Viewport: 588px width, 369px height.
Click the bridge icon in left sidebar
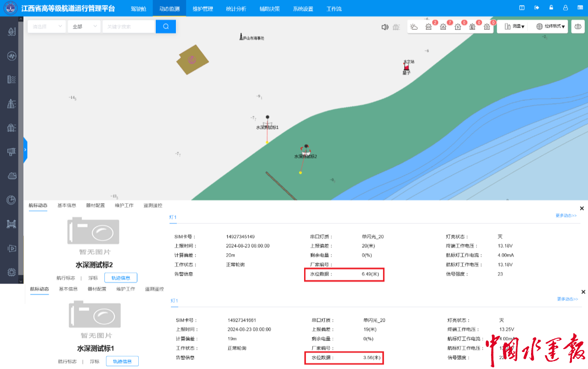pyautogui.click(x=11, y=224)
